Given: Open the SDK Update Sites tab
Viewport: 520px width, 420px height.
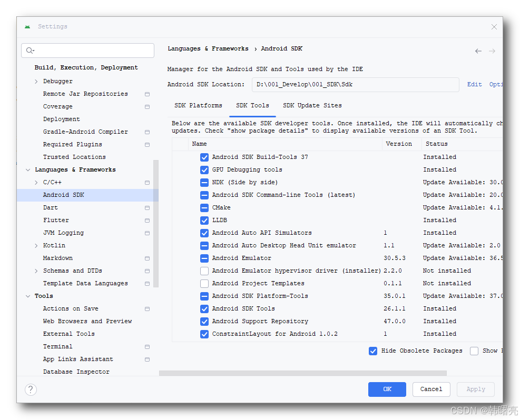Looking at the screenshot, I should click(312, 105).
